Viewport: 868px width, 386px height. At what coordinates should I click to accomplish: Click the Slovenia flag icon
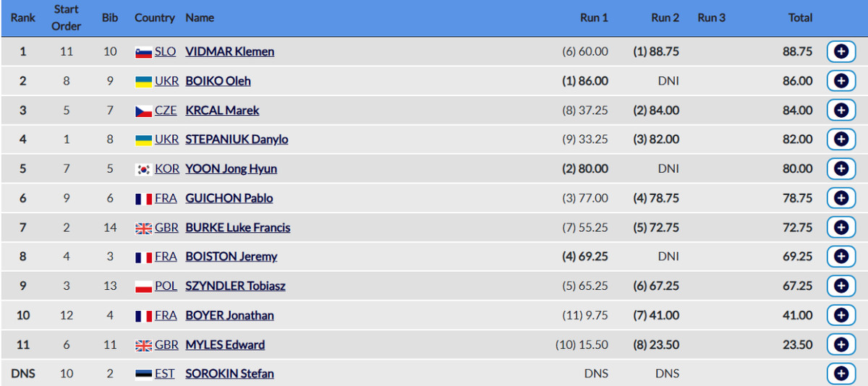pyautogui.click(x=143, y=52)
